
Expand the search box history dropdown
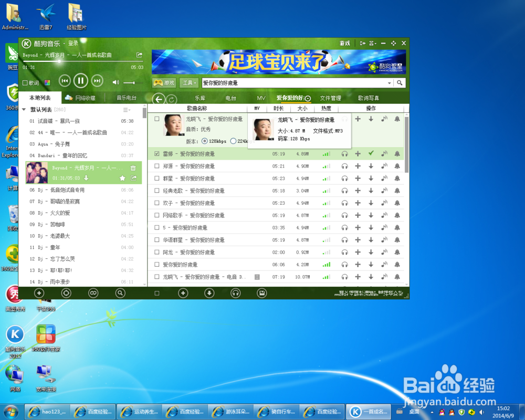click(389, 83)
